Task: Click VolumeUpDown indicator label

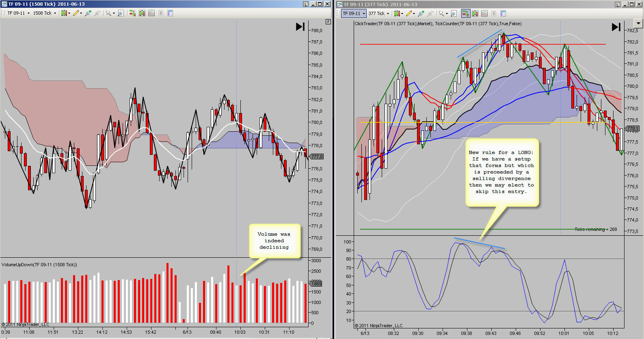Action: 39,265
